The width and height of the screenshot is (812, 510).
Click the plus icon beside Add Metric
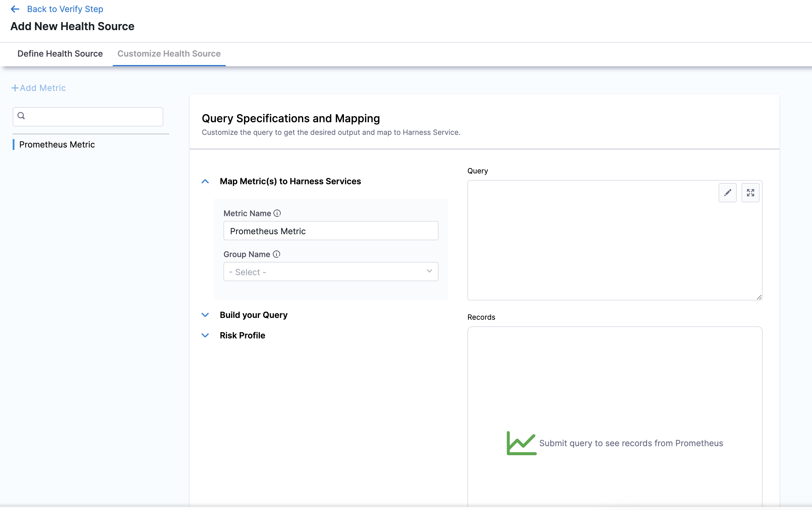[15, 88]
